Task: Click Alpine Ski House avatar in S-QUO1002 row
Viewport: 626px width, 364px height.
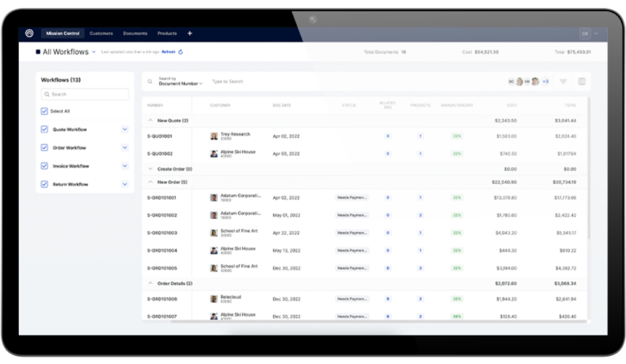Action: click(x=214, y=154)
